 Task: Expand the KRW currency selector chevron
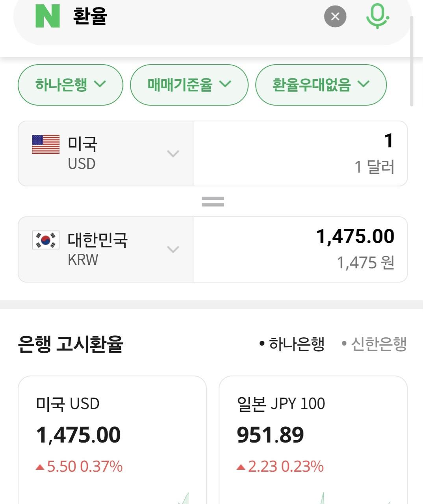tap(173, 249)
